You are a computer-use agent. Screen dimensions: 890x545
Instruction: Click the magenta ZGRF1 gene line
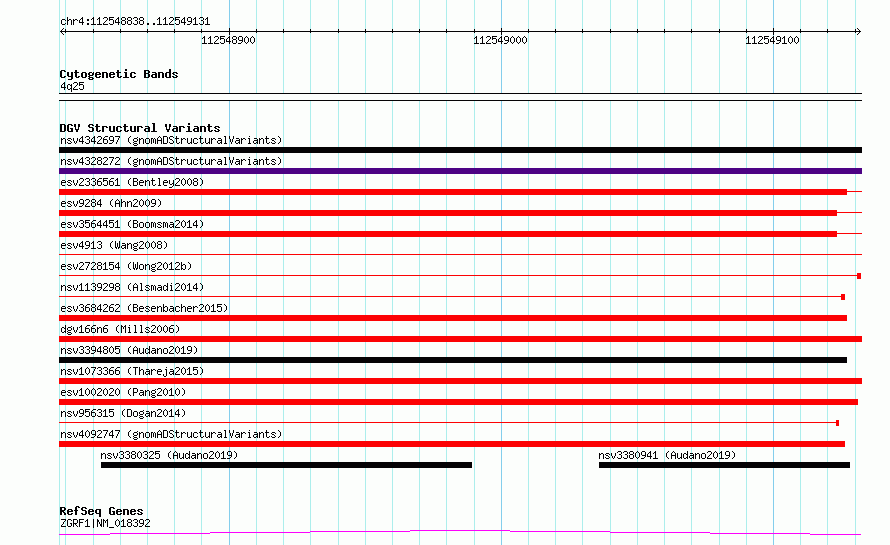[460, 532]
